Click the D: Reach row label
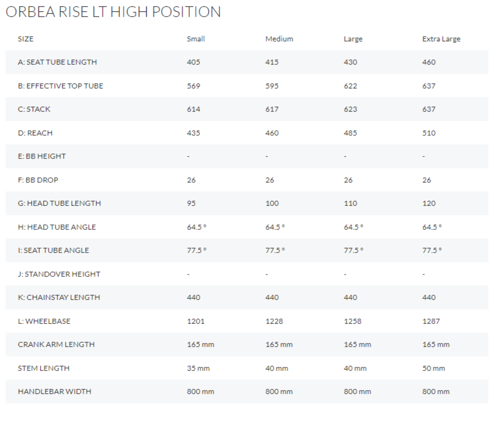504x421 pixels. [35, 133]
